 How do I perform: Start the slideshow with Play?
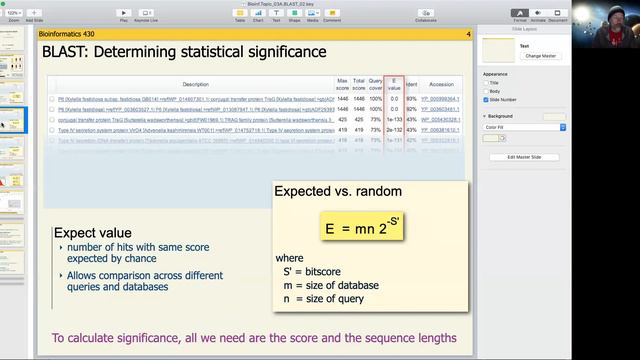(124, 13)
